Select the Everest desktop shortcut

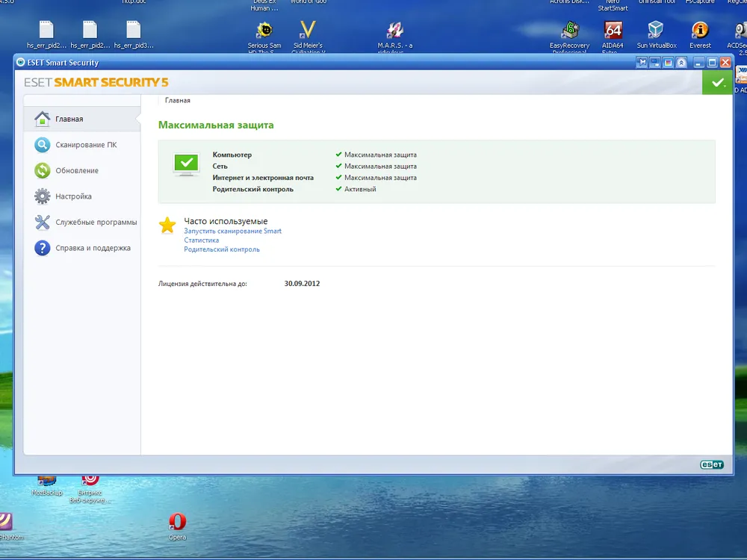point(700,31)
